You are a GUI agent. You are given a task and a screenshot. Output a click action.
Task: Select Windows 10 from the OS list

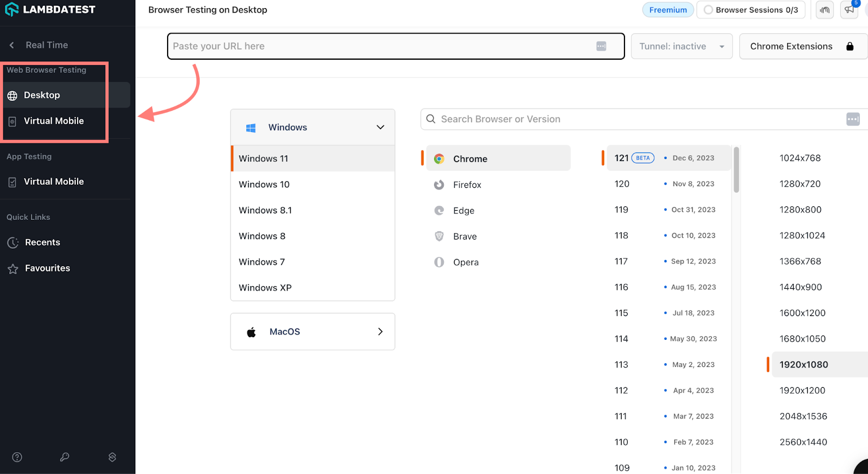point(264,185)
